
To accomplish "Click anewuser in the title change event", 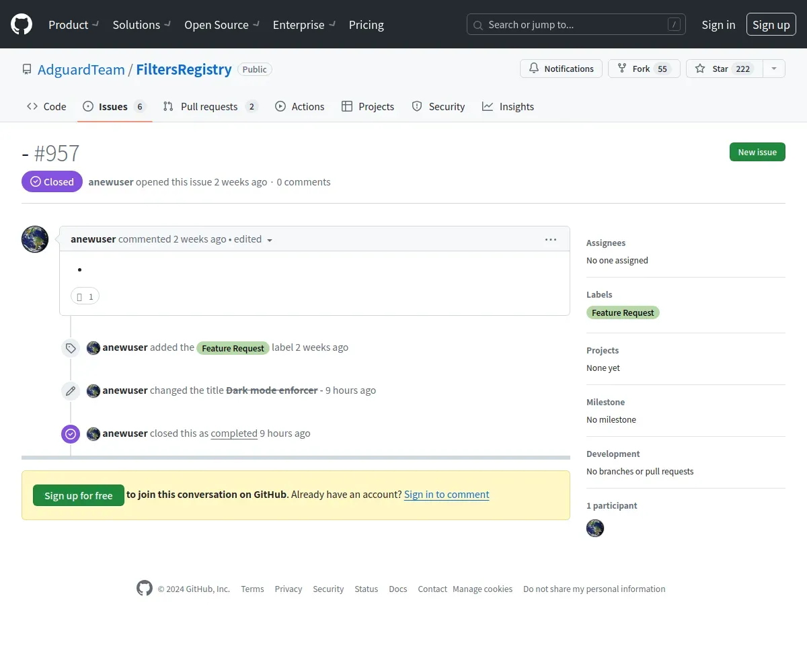I will click(x=125, y=390).
